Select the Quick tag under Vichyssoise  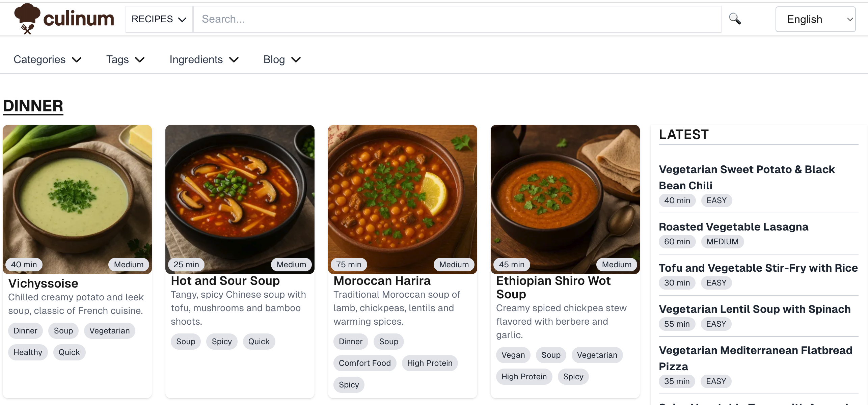tap(69, 352)
